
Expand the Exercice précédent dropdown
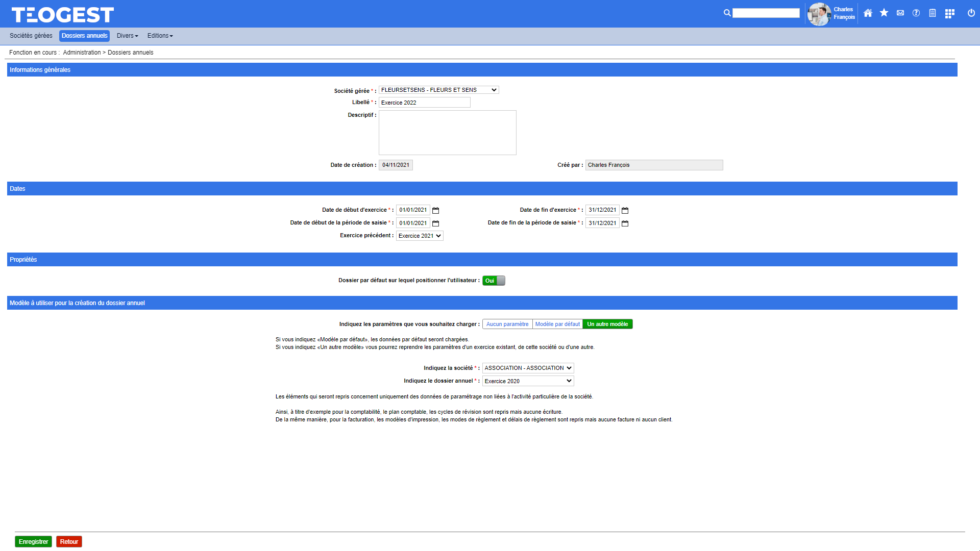point(420,236)
